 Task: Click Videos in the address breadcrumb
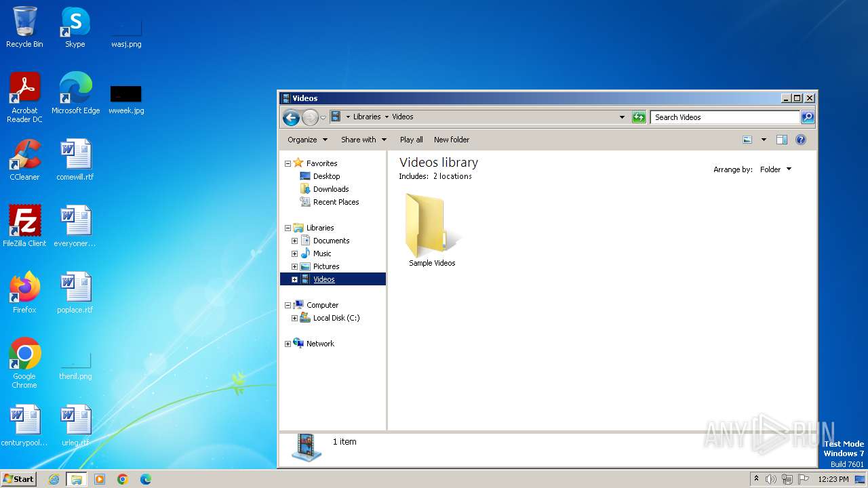[x=402, y=117]
